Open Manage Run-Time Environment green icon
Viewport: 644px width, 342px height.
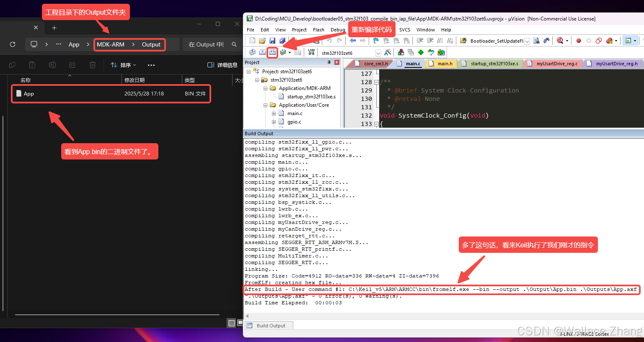[x=421, y=52]
